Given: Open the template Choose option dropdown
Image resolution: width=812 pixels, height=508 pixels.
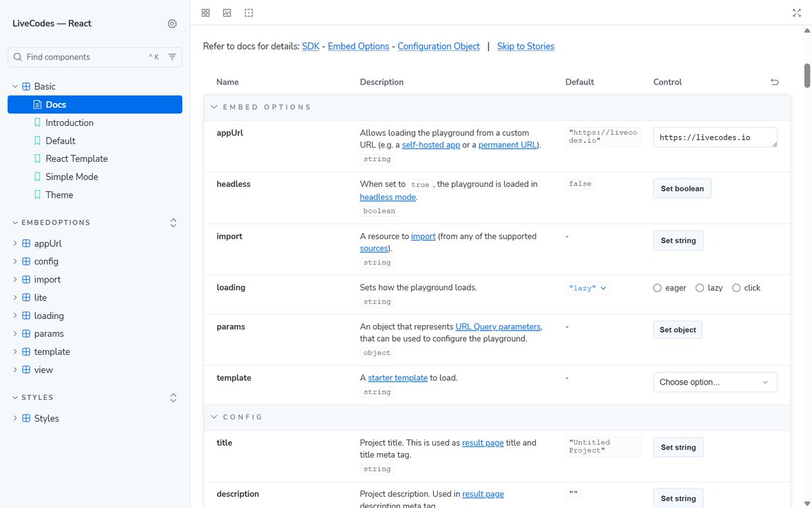Looking at the screenshot, I should (x=715, y=382).
